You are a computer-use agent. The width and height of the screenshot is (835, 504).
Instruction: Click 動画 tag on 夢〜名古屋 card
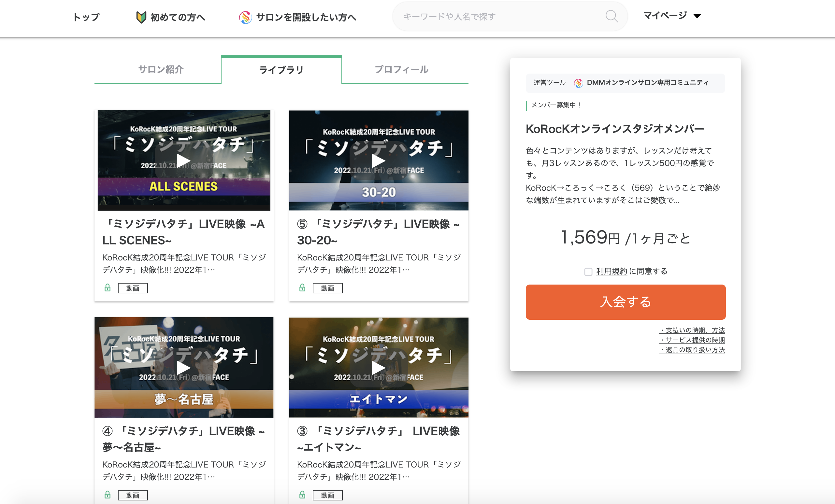click(x=133, y=495)
